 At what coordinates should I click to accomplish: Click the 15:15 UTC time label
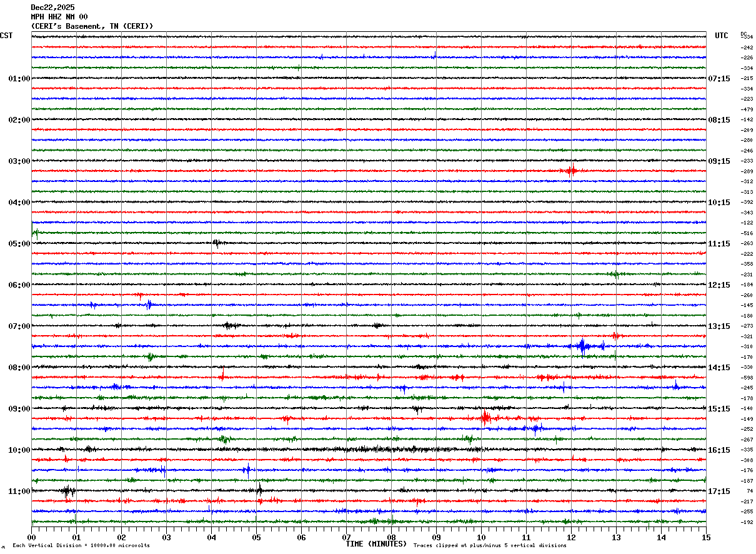(x=719, y=409)
